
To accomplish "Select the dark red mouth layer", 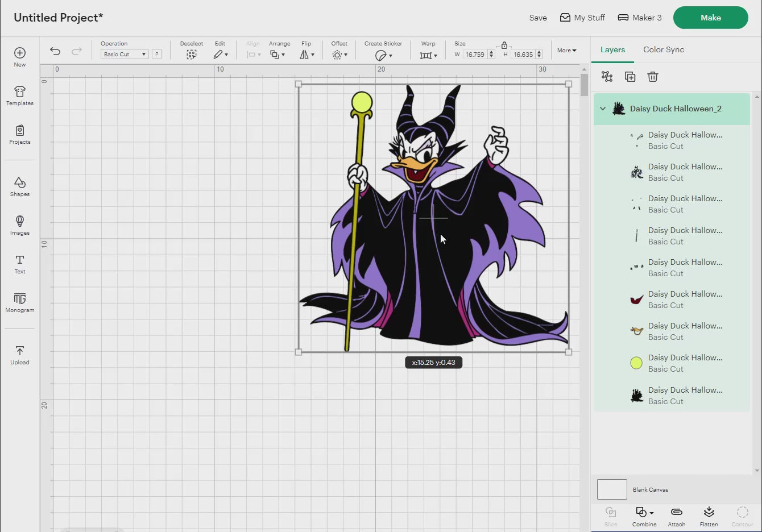I will [x=672, y=300].
